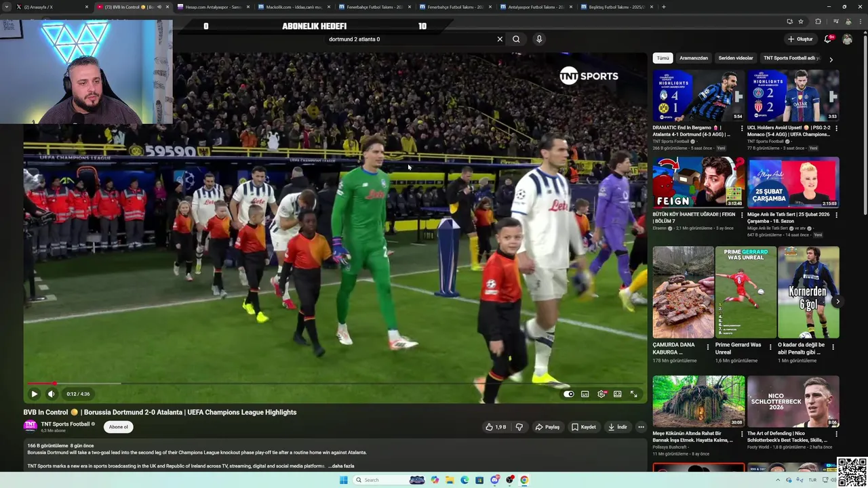Screen dimensions: 868x488
Task: Open Atalanta 4-1 Dortmund highlights thumbnail
Action: pos(698,96)
